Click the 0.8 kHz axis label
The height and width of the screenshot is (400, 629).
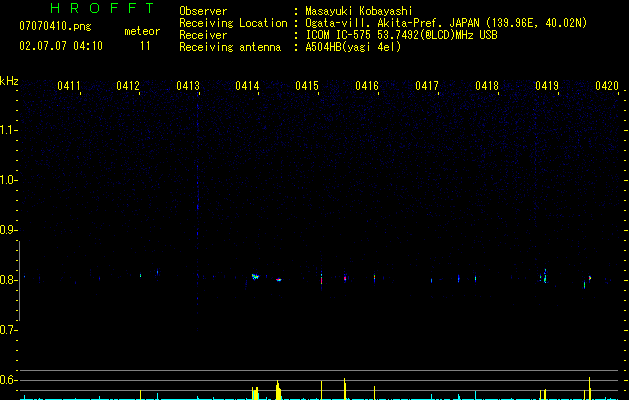[x=8, y=280]
